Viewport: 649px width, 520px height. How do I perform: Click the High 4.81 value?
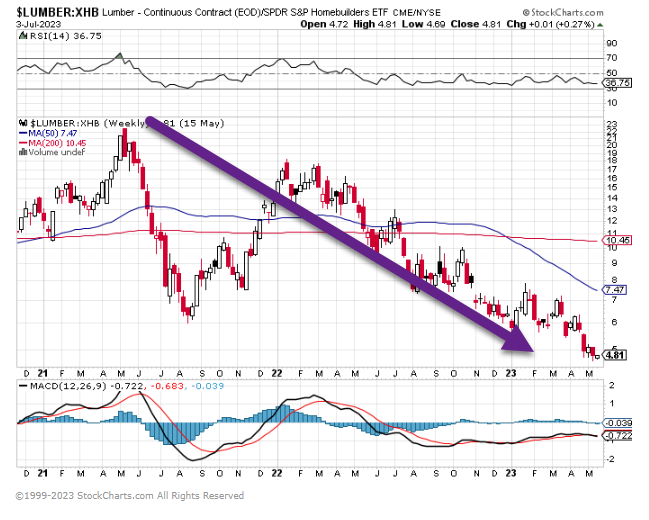click(x=375, y=24)
